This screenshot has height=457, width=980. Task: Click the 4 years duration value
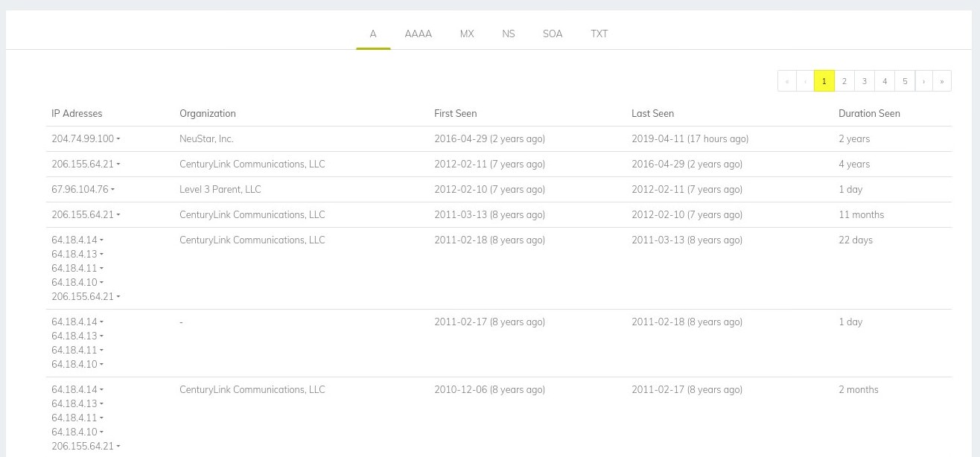click(x=854, y=164)
